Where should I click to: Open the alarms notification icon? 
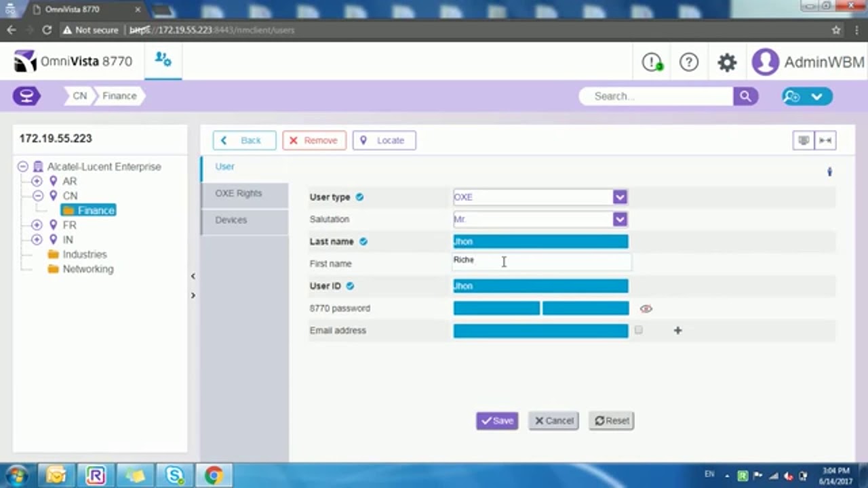tap(652, 62)
